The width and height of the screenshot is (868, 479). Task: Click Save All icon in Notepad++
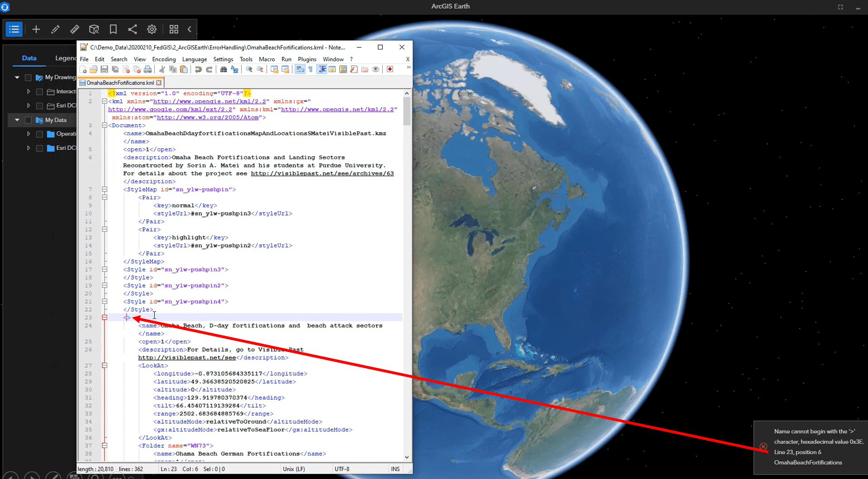[115, 69]
